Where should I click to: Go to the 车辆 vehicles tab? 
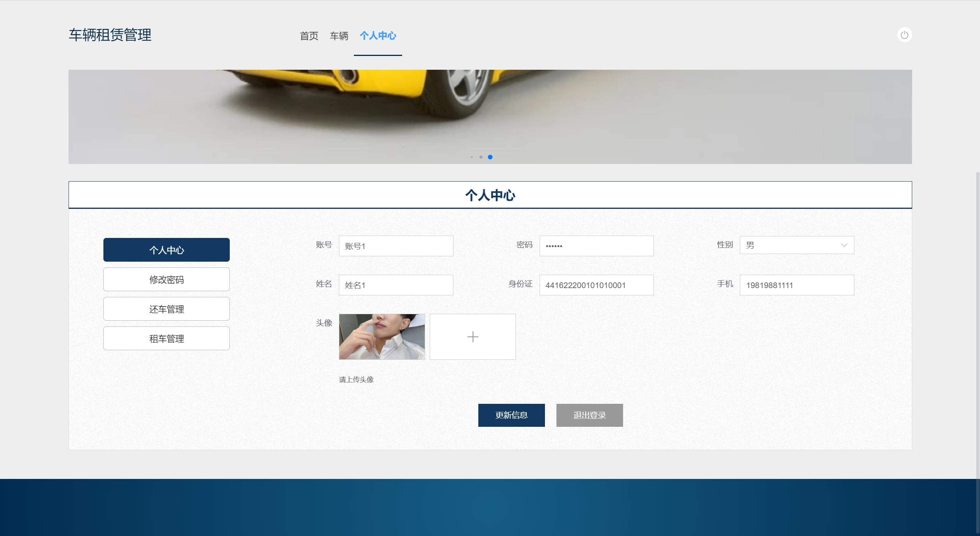pyautogui.click(x=339, y=36)
